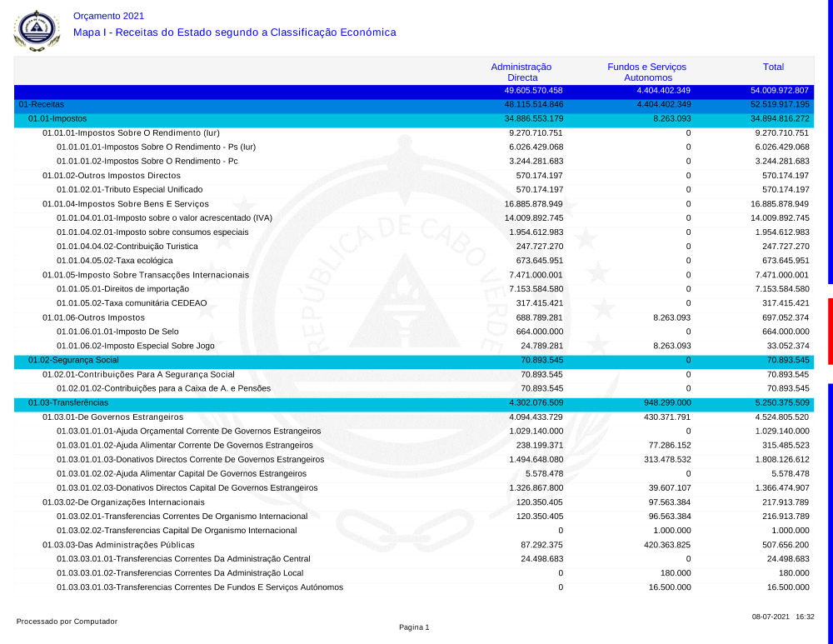The image size is (833, 644).
Task: Click the "Mapa I - Receitas do Estado" title
Action: tap(234, 32)
